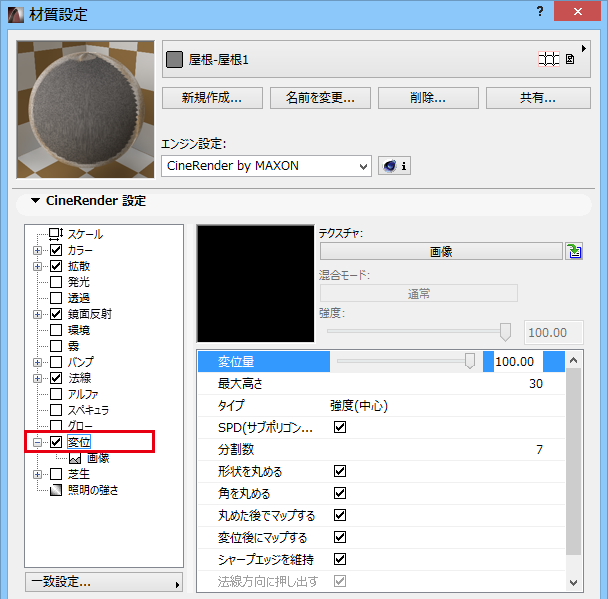Viewport: 608px width, 599px height.
Task: Click the hatch pattern icon in 屋根-屋根1 row
Action: point(549,59)
